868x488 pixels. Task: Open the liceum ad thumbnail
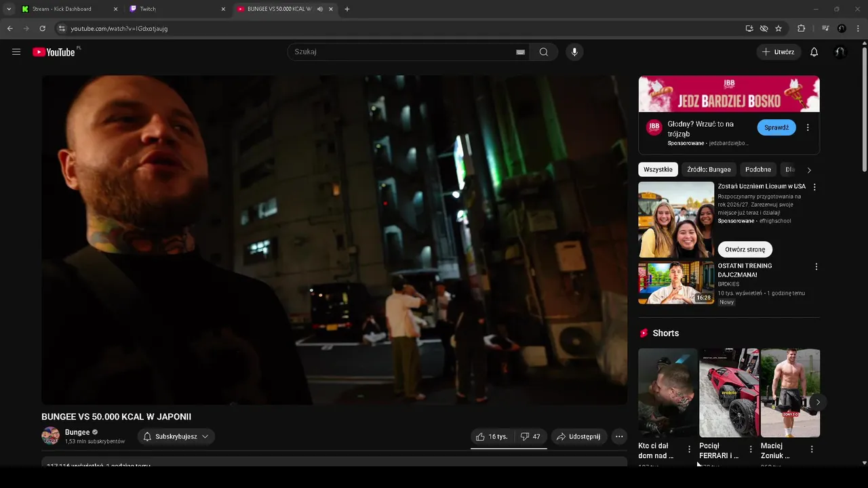(x=676, y=220)
